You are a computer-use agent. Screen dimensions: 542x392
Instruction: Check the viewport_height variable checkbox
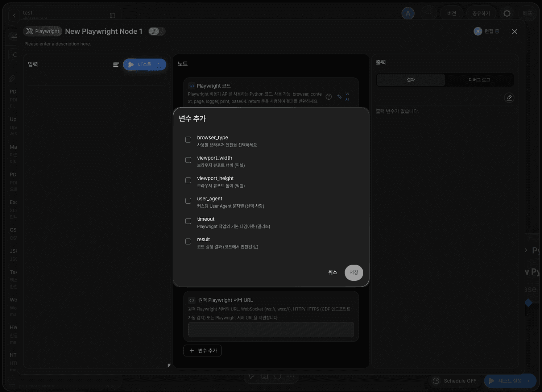pos(188,180)
